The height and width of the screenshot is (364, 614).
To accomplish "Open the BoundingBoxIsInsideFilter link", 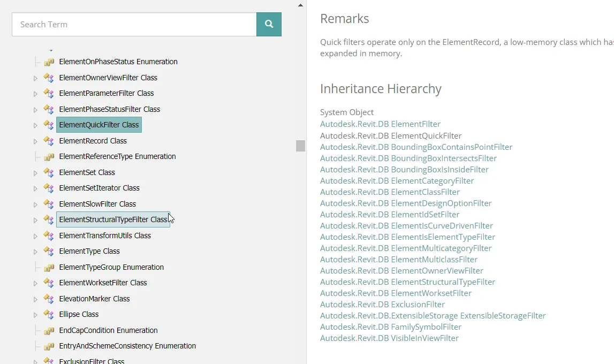I will pos(404,170).
